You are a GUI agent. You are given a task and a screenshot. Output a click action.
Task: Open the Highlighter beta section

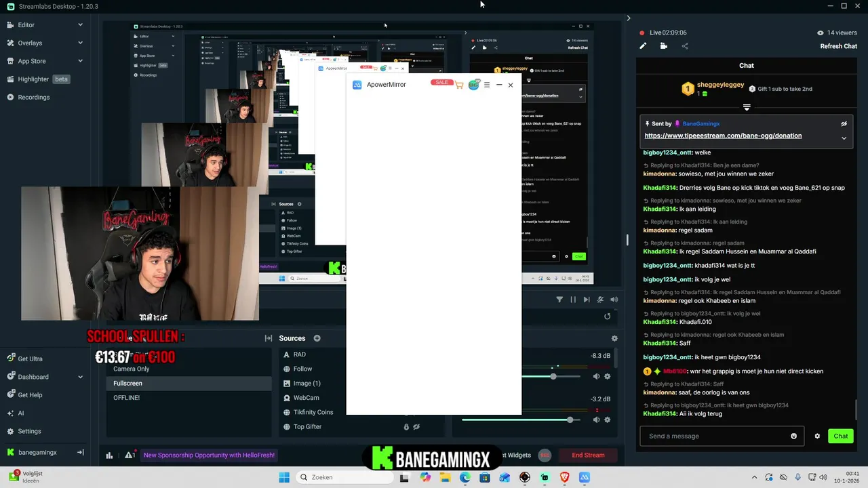[38, 79]
